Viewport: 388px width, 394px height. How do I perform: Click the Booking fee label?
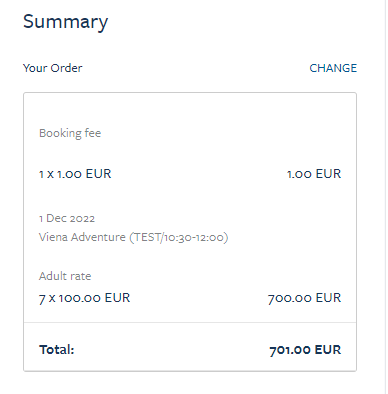pos(70,133)
